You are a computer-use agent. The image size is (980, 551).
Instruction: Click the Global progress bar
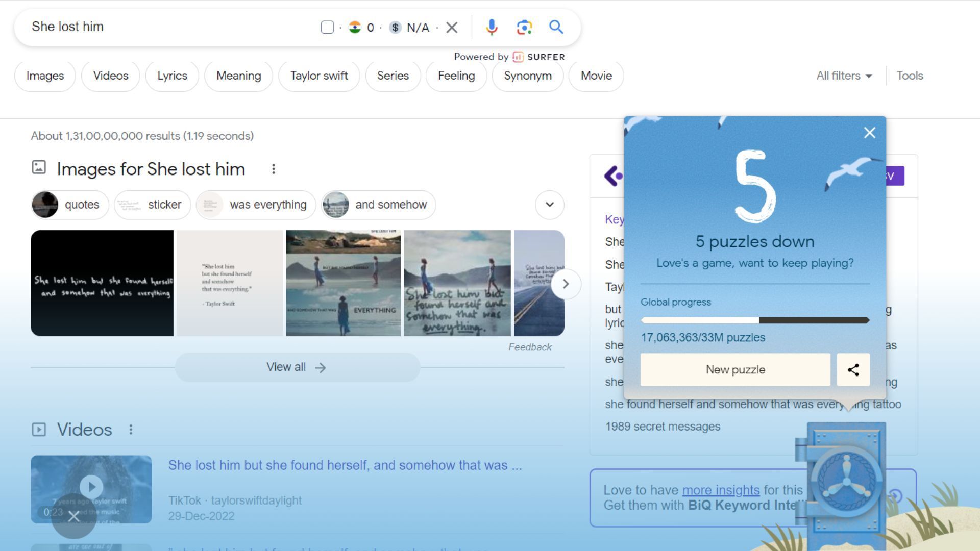[755, 320]
